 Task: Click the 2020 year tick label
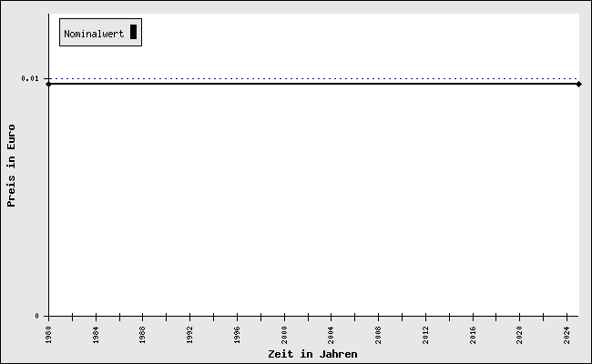[x=520, y=336]
